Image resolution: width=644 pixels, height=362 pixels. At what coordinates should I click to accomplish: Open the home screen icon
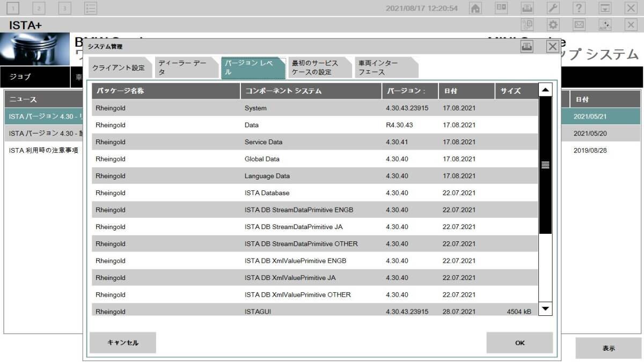tap(475, 8)
